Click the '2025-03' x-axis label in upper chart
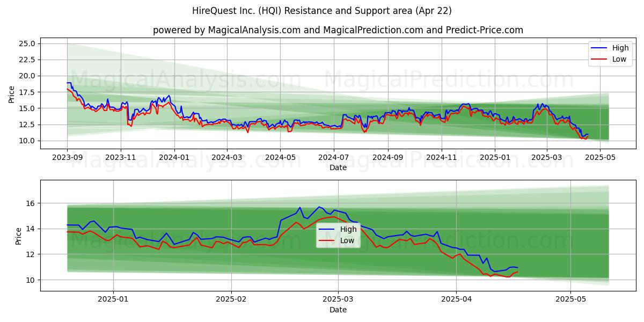The height and width of the screenshot is (322, 644). click(547, 158)
